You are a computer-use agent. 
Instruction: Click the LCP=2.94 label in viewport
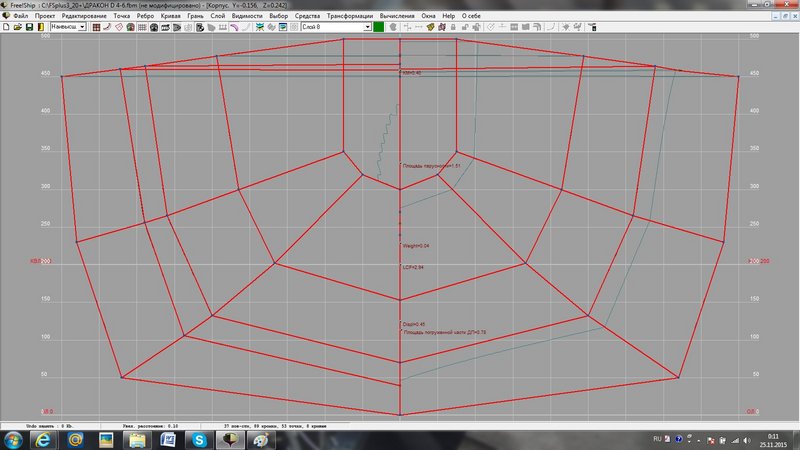pos(413,267)
